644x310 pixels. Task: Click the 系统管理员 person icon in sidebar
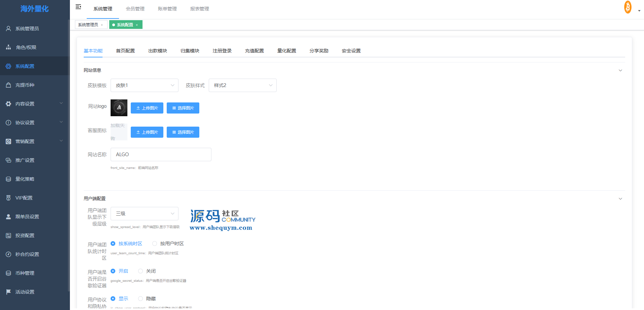tap(8, 29)
